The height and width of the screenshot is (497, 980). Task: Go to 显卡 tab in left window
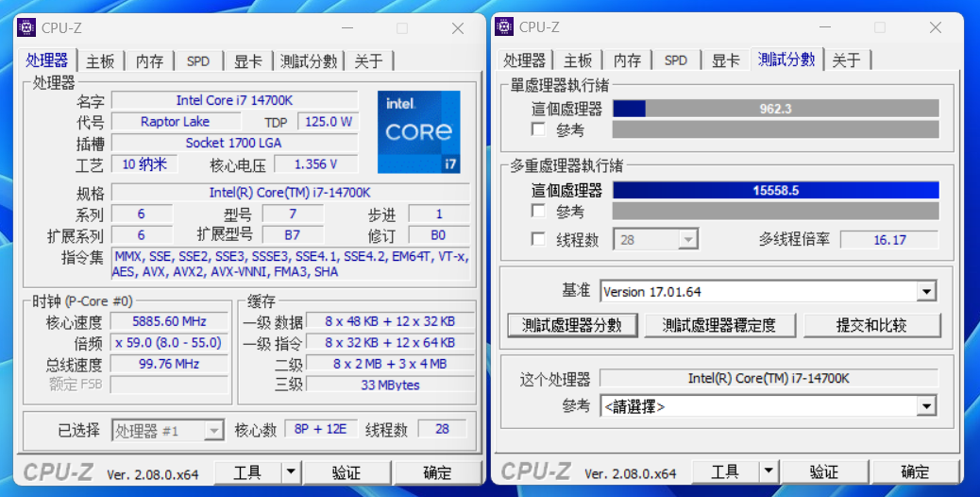[x=248, y=61]
